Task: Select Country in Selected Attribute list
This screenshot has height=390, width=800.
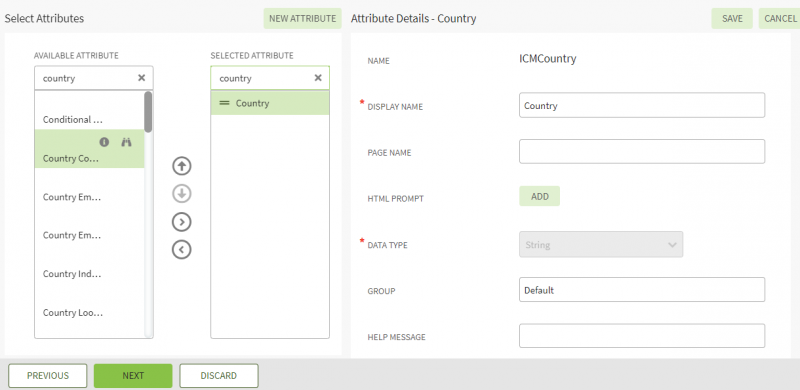Action: pos(270,103)
